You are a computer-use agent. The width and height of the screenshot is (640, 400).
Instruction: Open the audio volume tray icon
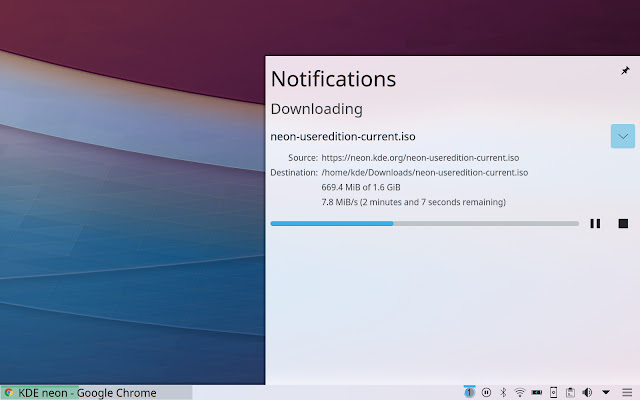pos(587,392)
